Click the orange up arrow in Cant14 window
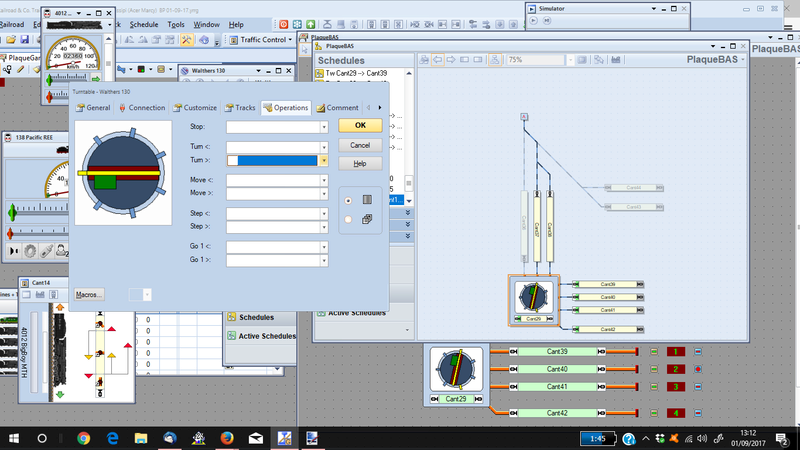 60,307
